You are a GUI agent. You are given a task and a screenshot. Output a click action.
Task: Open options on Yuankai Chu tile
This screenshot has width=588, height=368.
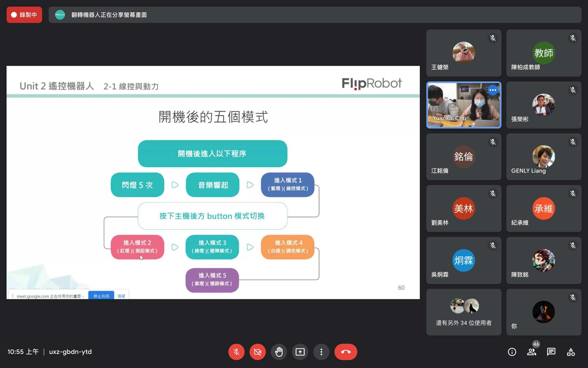tap(493, 90)
